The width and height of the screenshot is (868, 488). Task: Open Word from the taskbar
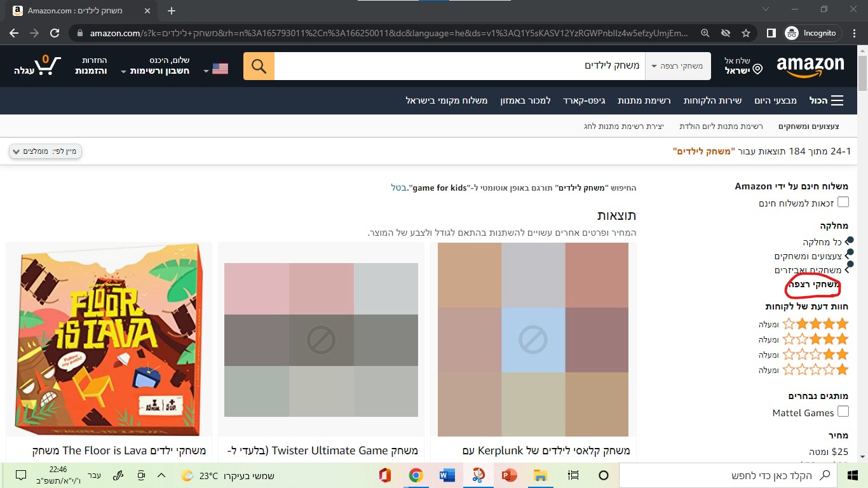click(447, 475)
